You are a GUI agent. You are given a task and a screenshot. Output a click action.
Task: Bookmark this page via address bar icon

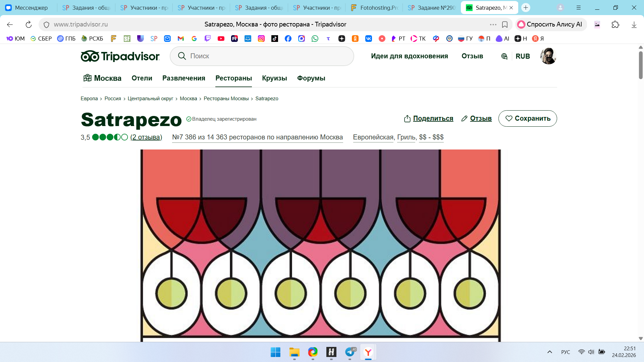pyautogui.click(x=505, y=24)
